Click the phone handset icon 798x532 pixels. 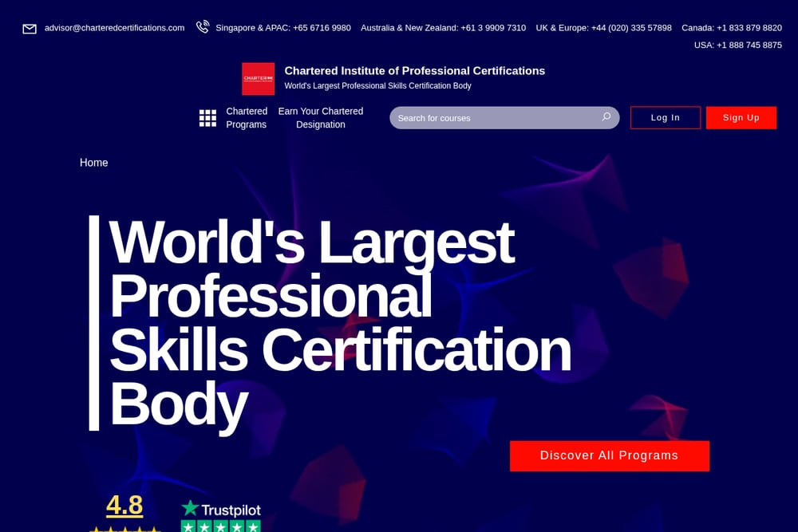pyautogui.click(x=203, y=26)
